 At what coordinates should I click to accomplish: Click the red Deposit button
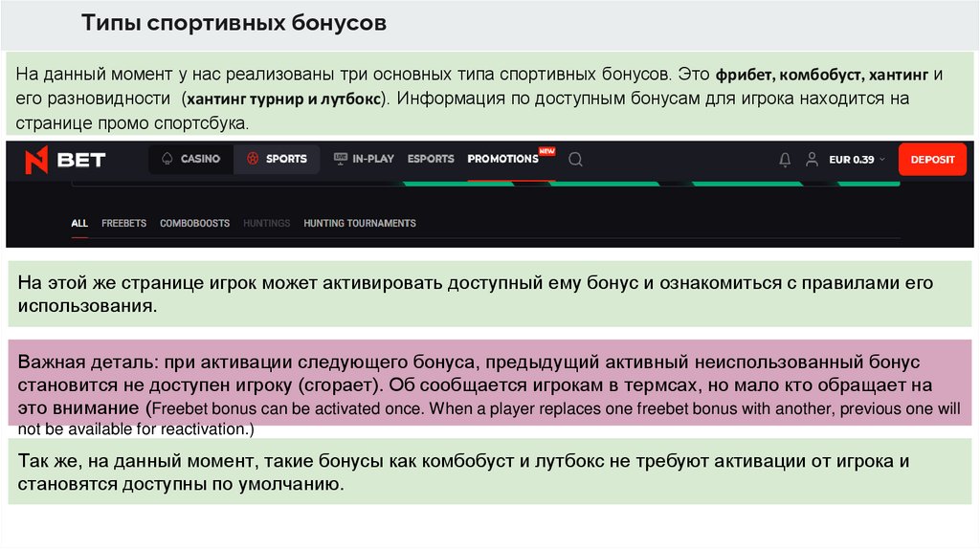932,160
